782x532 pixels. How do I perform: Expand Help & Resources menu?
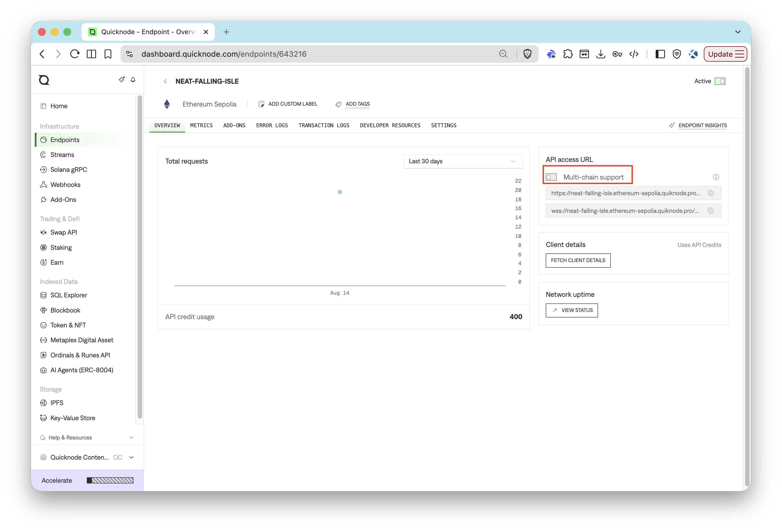pyautogui.click(x=87, y=438)
